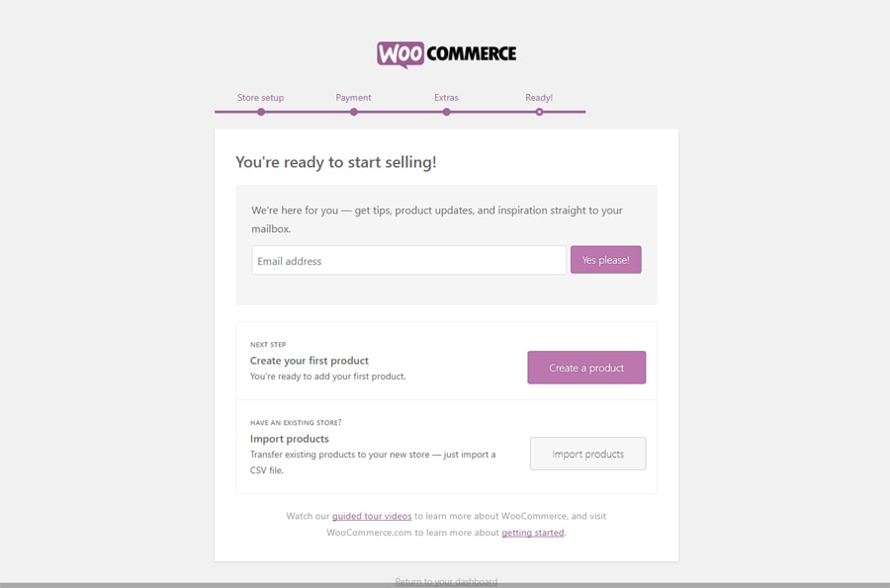Click the Create a product button

click(x=586, y=368)
